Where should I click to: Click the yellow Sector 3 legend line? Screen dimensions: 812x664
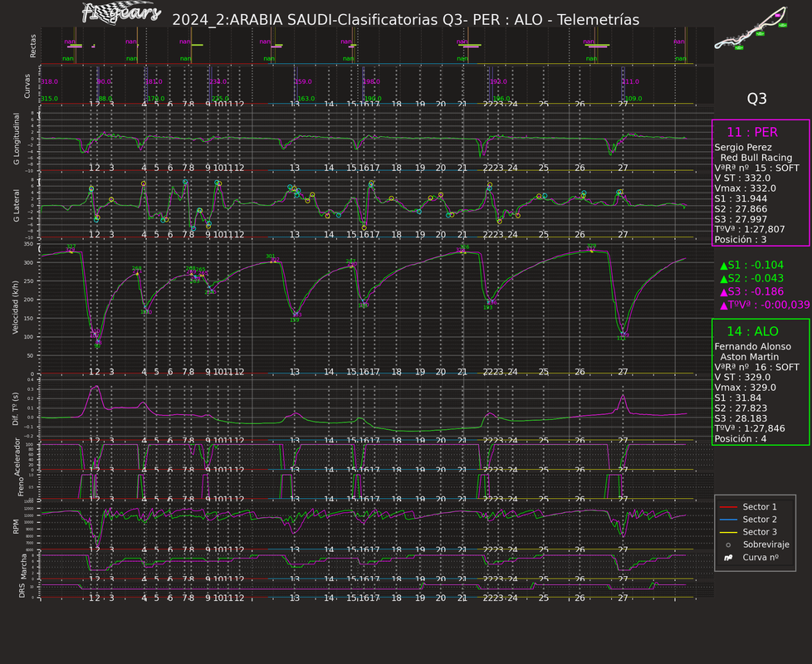click(x=729, y=532)
